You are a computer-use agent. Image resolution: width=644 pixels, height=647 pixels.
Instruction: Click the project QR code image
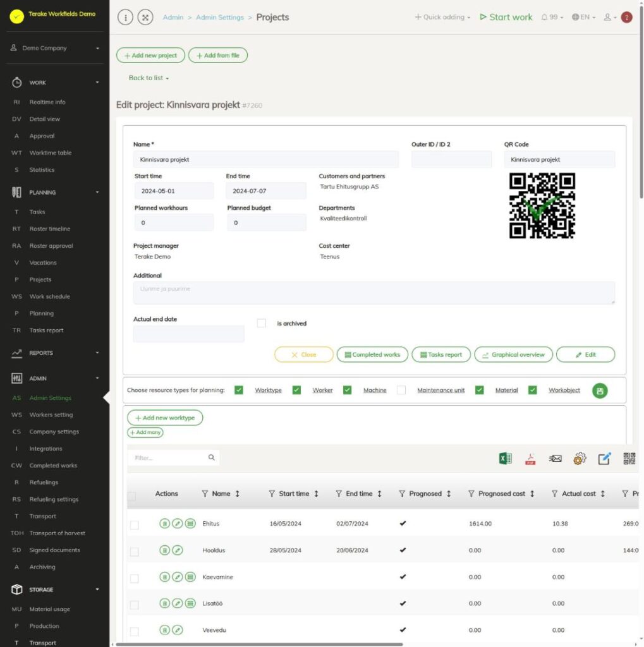click(542, 205)
